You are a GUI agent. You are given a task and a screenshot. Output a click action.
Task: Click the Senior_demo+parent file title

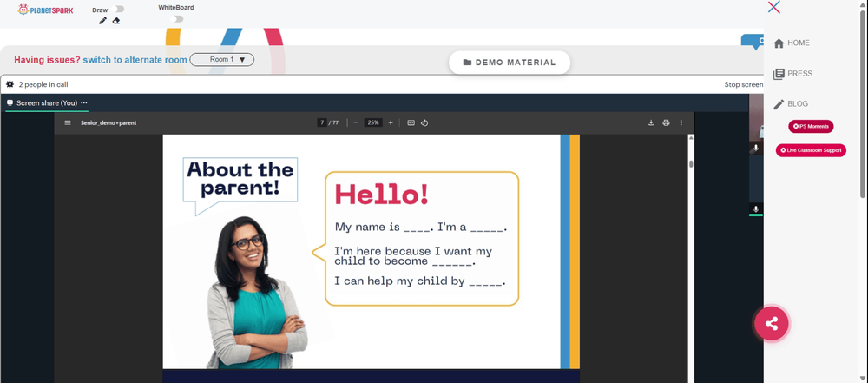[x=108, y=122]
